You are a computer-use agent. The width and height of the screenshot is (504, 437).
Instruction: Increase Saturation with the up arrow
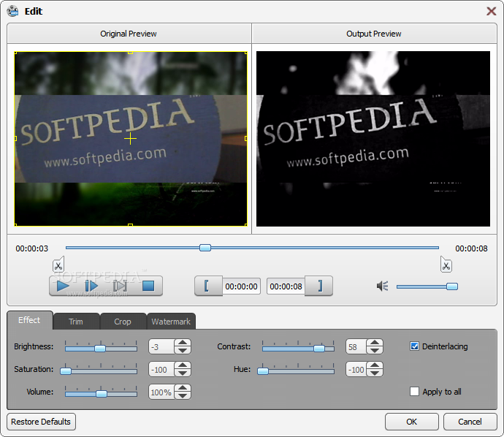[x=183, y=365]
